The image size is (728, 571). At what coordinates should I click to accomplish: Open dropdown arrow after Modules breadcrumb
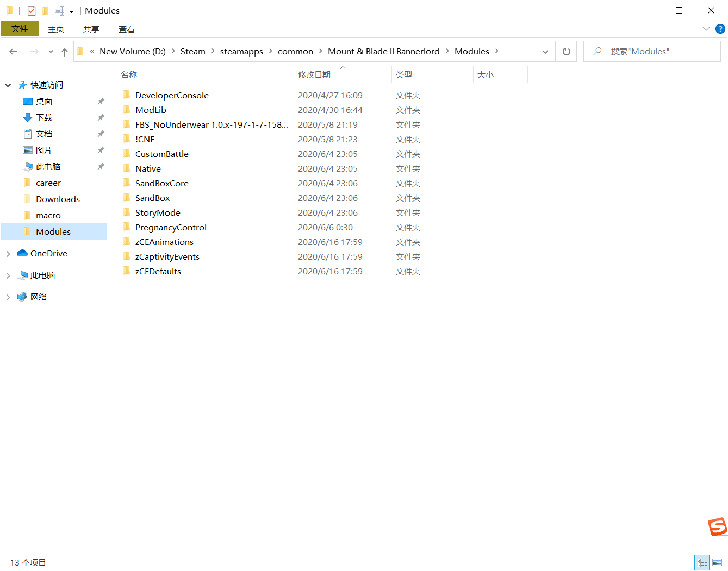[497, 51]
